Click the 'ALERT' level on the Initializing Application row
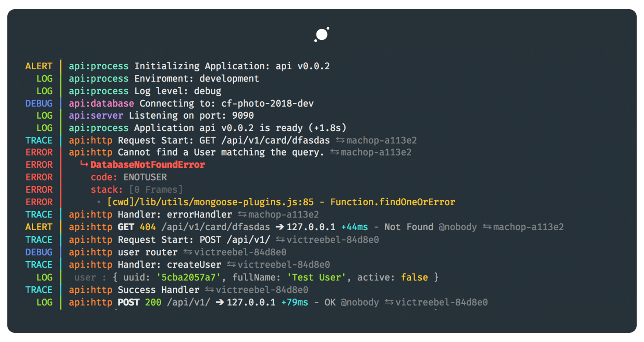Viewport: 644px width, 342px height. pyautogui.click(x=39, y=66)
